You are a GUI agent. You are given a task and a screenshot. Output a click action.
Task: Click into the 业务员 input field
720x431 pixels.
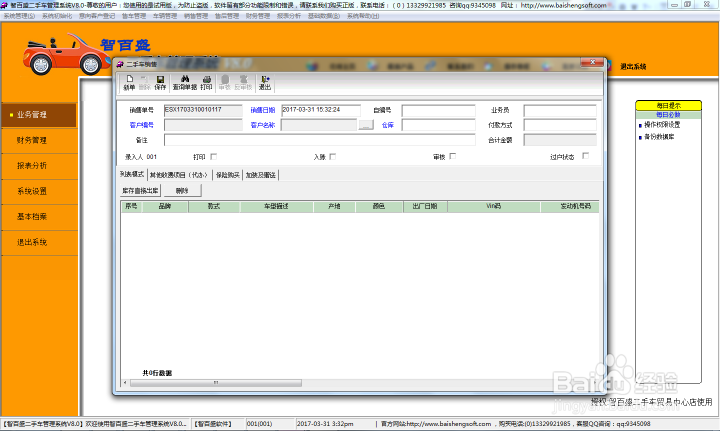pos(560,111)
